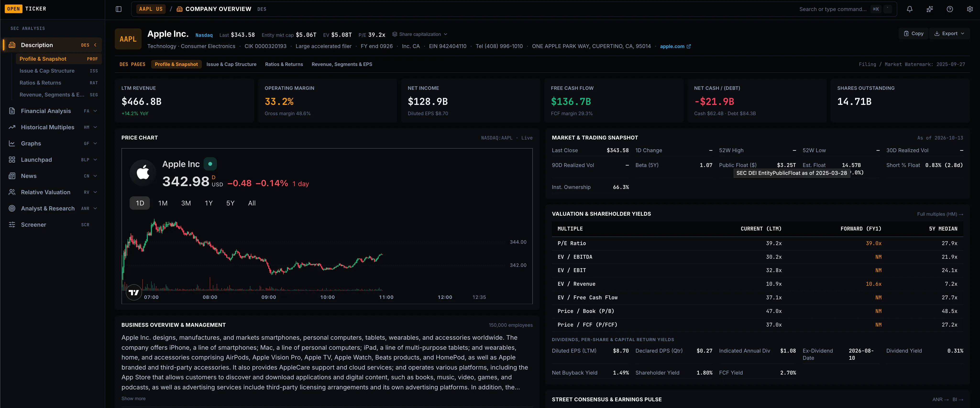Click the Analyst & Research target icon
The height and width of the screenshot is (408, 980).
[x=12, y=209]
